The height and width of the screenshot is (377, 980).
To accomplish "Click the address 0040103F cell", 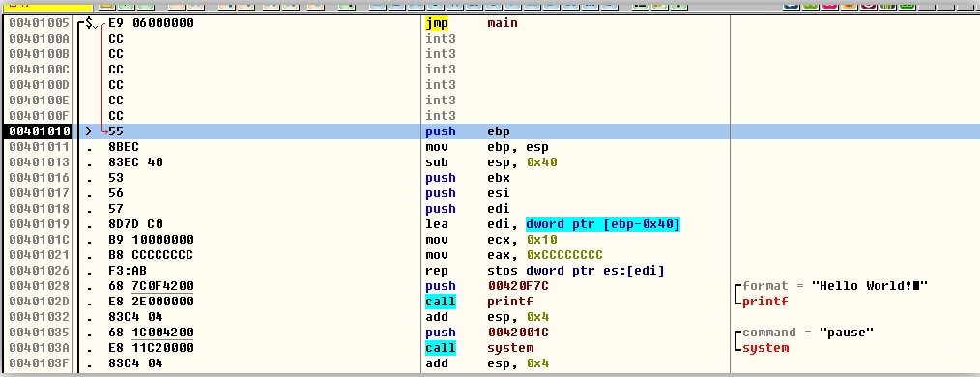I will pyautogui.click(x=40, y=363).
